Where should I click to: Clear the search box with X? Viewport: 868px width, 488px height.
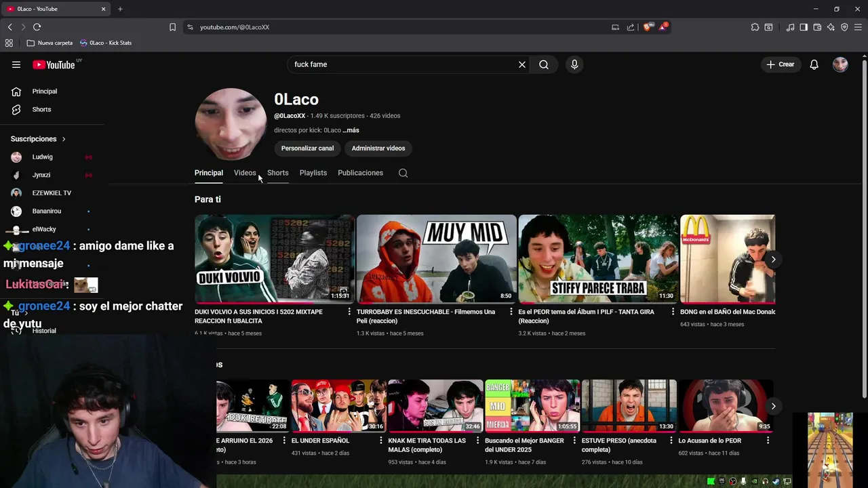[x=522, y=64]
